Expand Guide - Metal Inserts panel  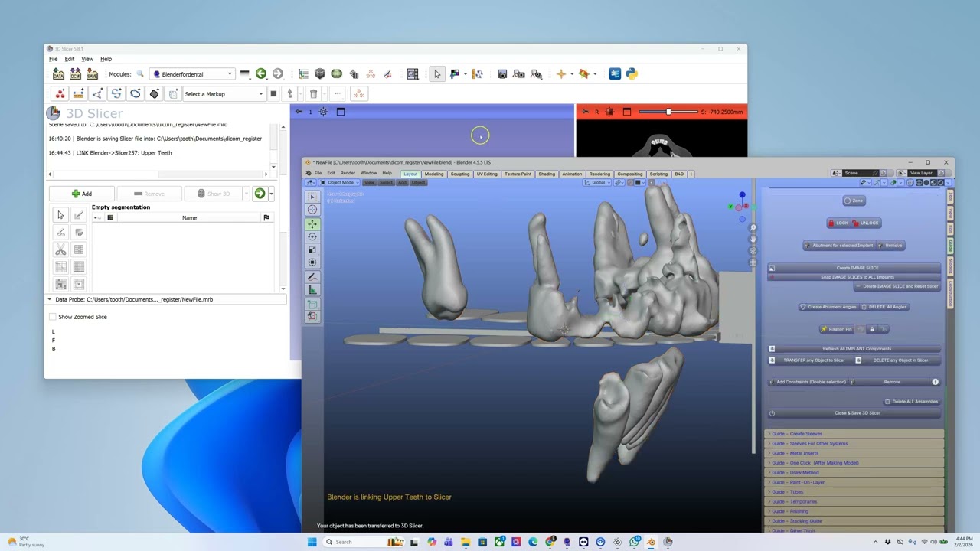[854, 453]
